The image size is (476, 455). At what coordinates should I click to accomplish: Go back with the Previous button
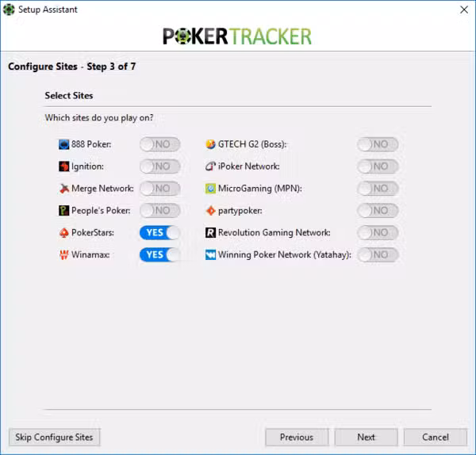[x=297, y=437]
